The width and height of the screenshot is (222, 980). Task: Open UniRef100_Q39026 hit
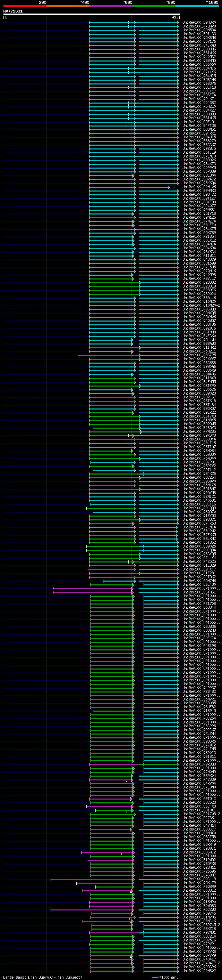pos(199,160)
